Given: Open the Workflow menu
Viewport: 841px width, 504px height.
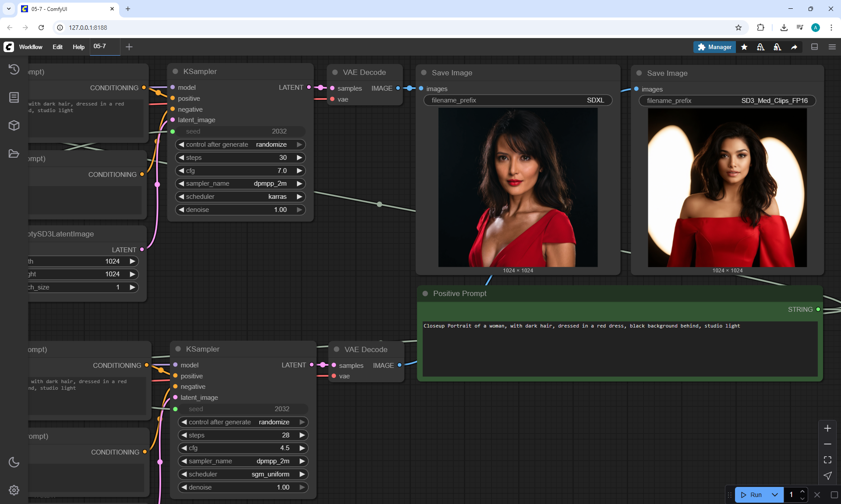Looking at the screenshot, I should click(x=31, y=47).
